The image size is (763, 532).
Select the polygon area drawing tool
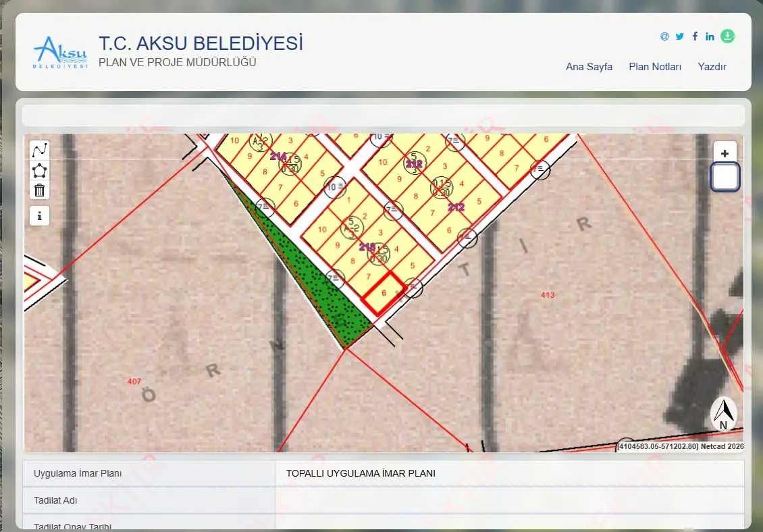[x=39, y=170]
